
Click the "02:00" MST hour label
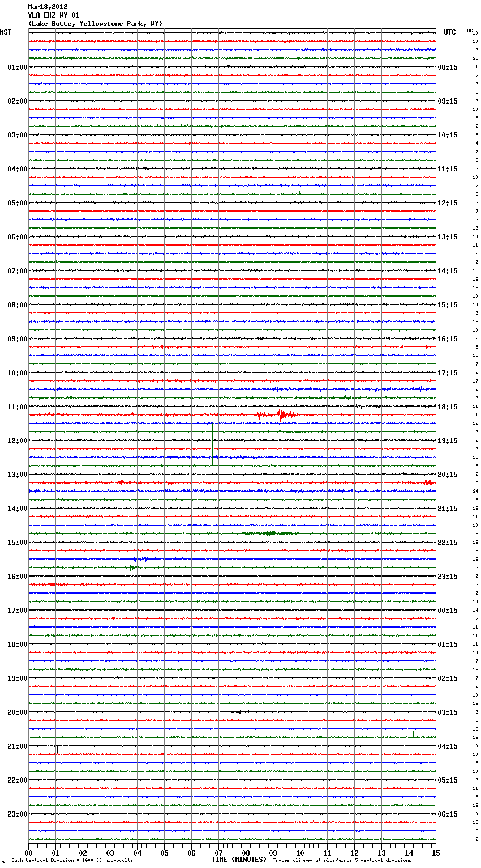click(x=18, y=101)
